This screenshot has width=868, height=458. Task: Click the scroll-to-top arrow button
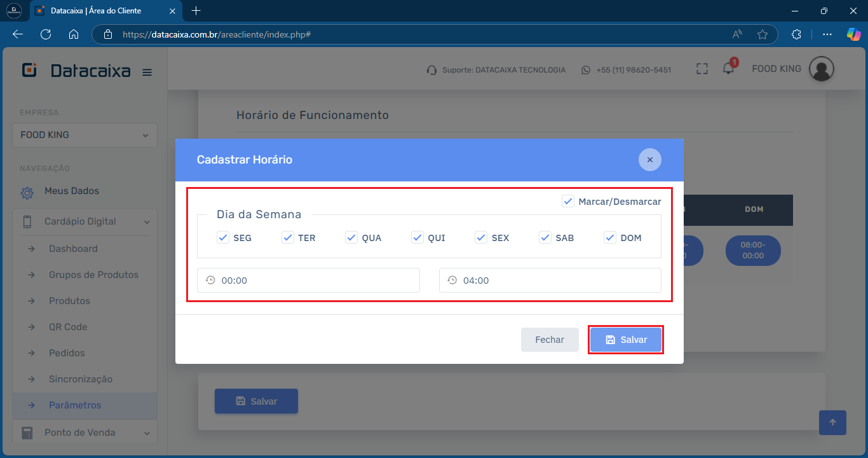(x=832, y=422)
